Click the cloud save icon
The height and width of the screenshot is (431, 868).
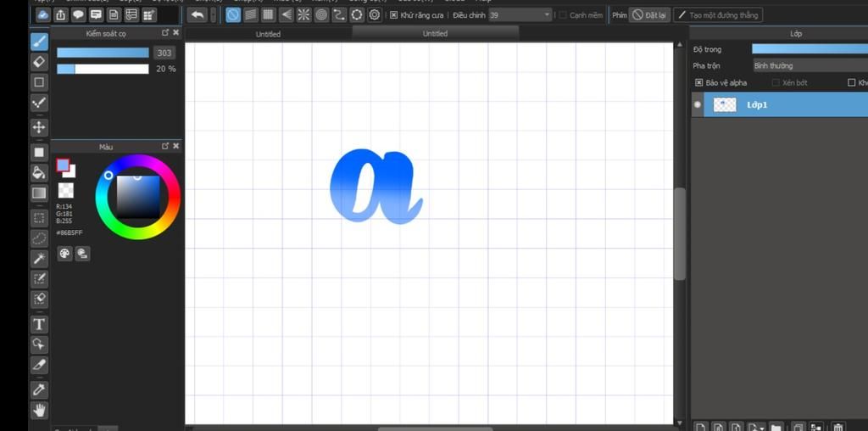click(x=43, y=15)
